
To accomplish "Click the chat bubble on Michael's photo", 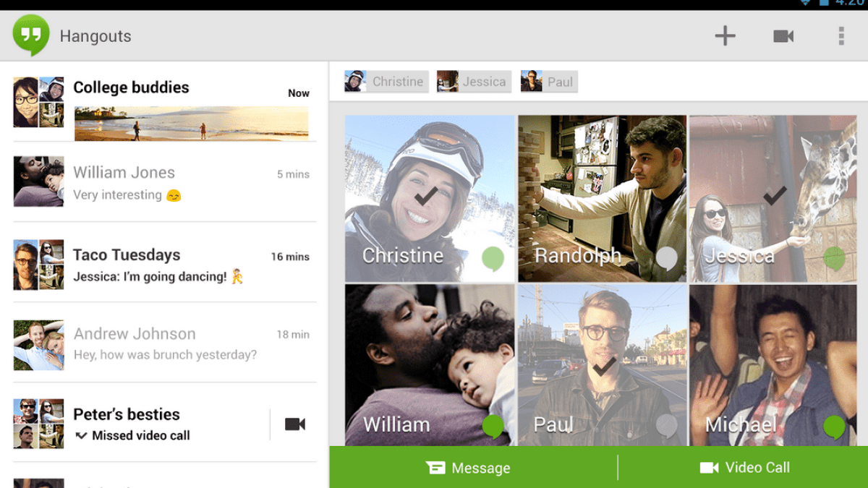I will [834, 427].
